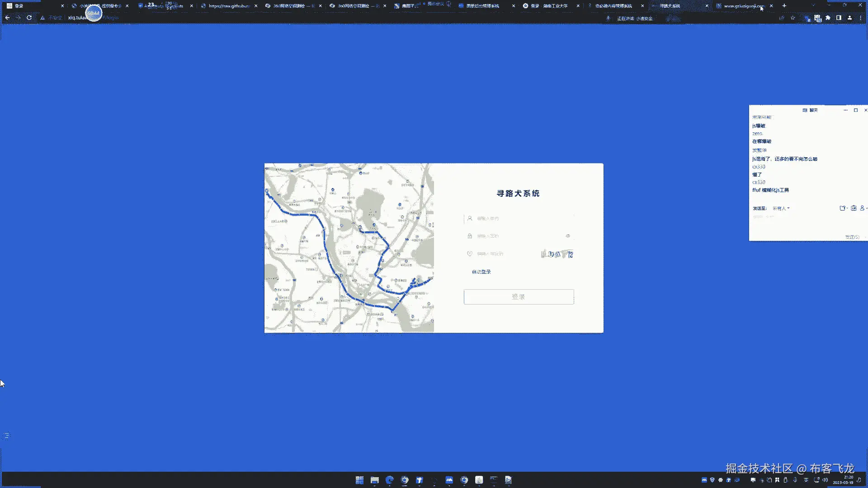The height and width of the screenshot is (488, 868).
Task: Open File Explorer from the taskbar
Action: pos(374,480)
